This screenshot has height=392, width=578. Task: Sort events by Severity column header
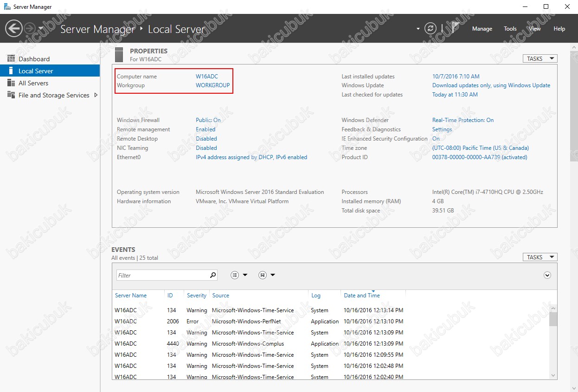197,296
